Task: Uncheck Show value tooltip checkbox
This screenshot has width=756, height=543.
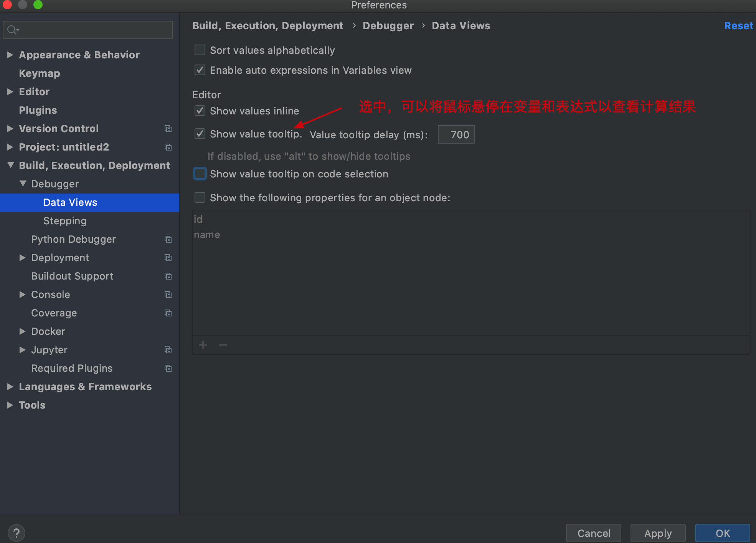Action: (200, 134)
